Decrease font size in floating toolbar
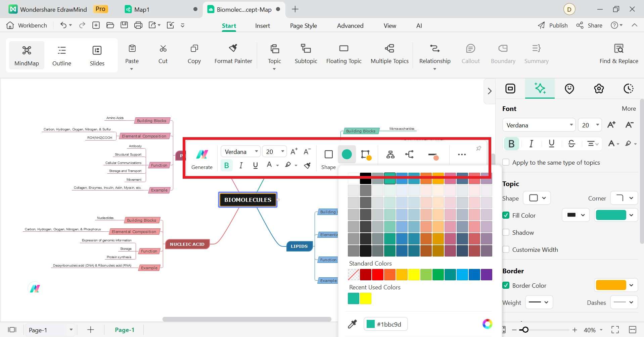644x337 pixels. tap(307, 152)
